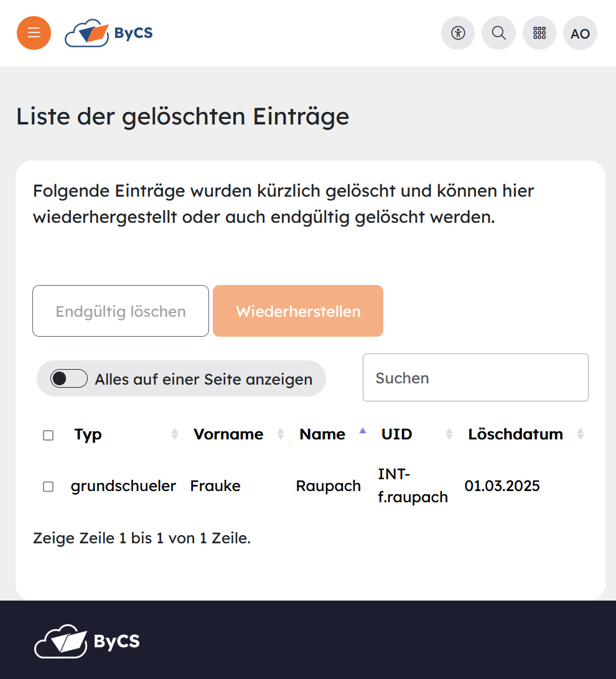The image size is (616, 679).
Task: Toggle "Alles auf einer Seite anzeigen" switch
Action: [69, 378]
